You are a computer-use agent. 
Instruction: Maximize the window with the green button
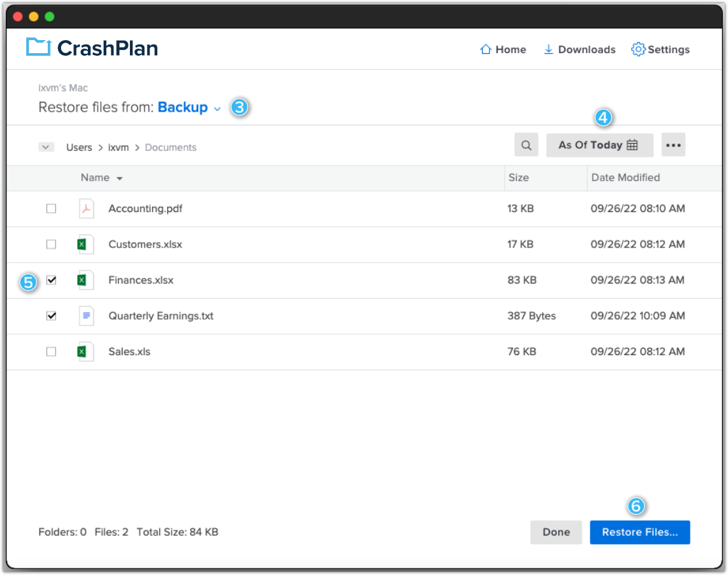(50, 17)
